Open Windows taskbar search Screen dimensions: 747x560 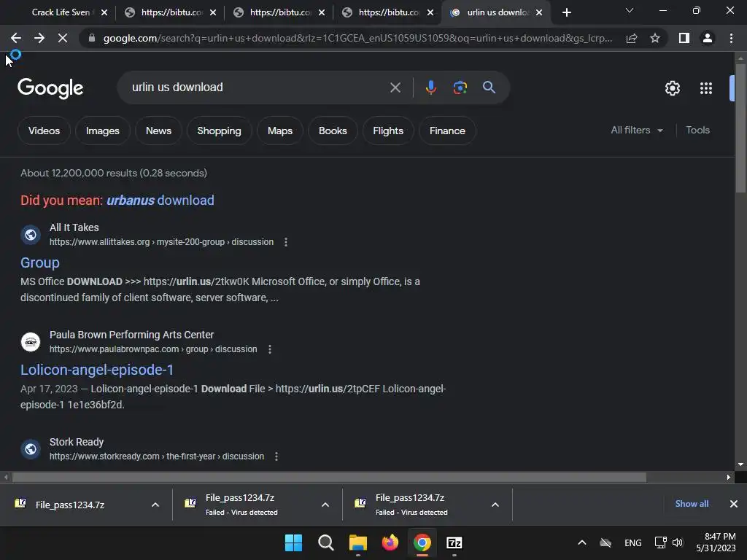(x=326, y=542)
